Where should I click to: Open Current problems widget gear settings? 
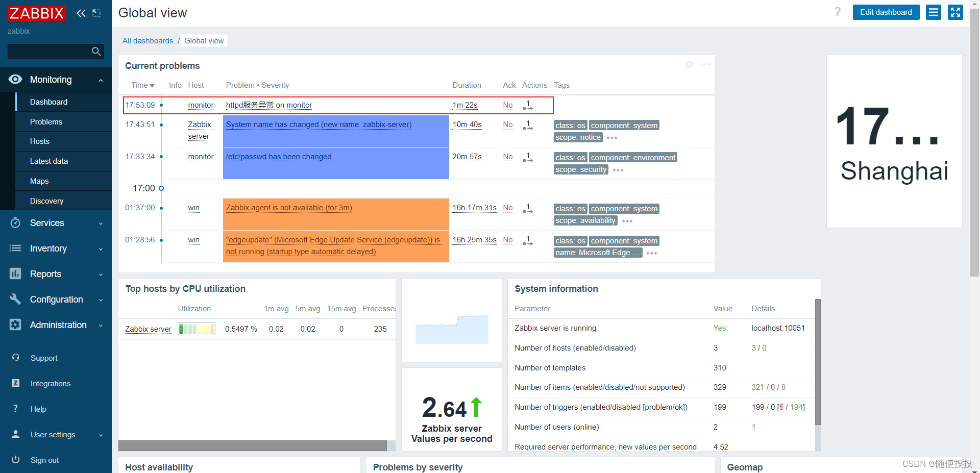[x=689, y=64]
